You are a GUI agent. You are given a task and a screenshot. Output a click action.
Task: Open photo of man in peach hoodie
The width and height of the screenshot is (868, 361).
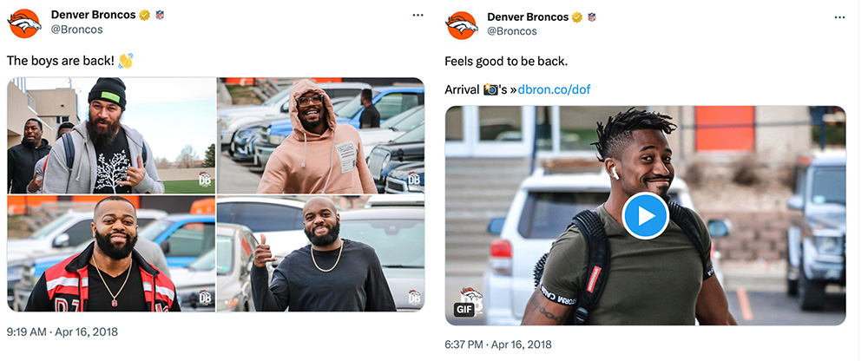(x=320, y=135)
